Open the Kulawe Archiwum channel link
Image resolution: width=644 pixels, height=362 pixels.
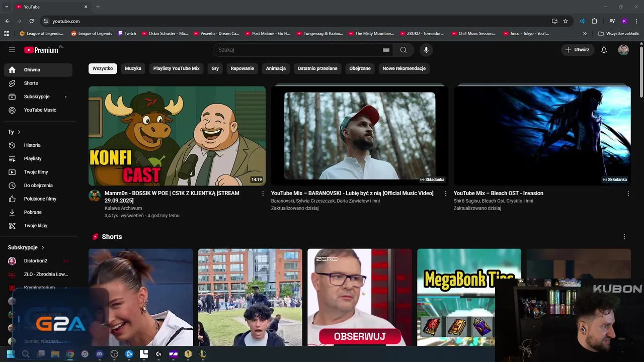coord(123,208)
